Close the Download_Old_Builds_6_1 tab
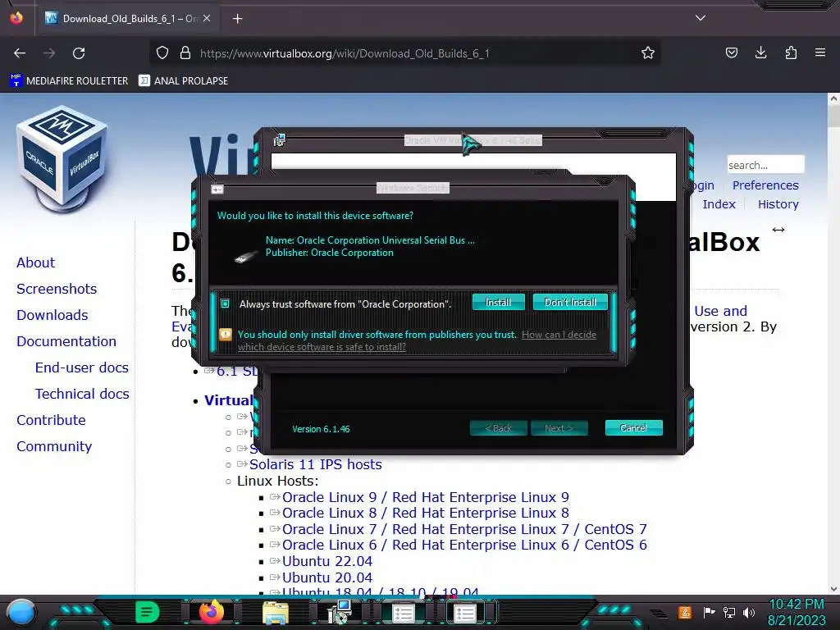Viewport: 840px width, 630px height. (x=207, y=18)
